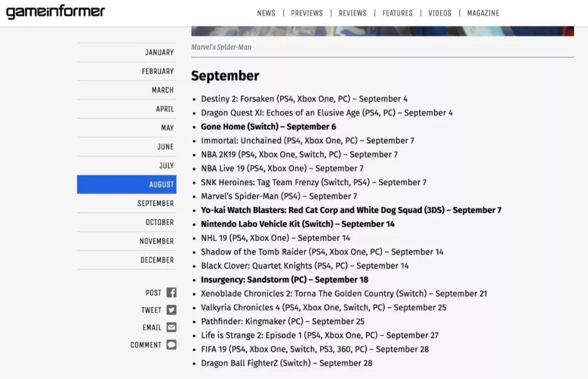Click the FIFA 19 entry
This screenshot has height=379, width=588.
pyautogui.click(x=315, y=349)
